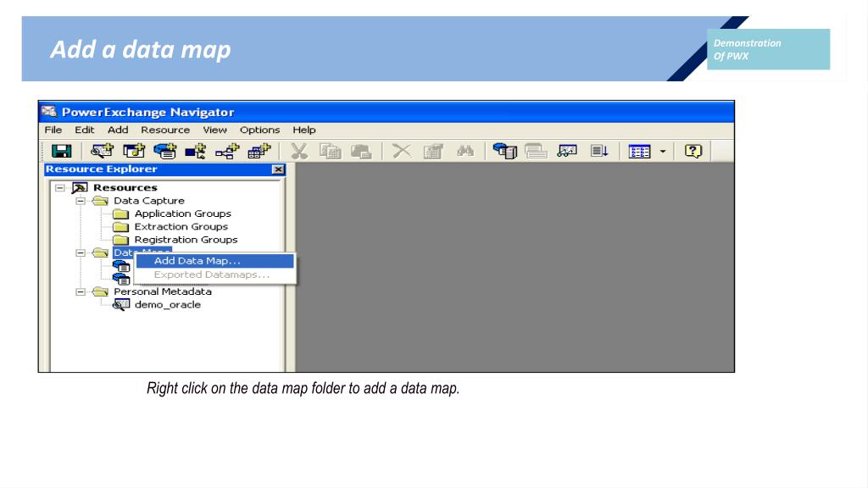Collapse the Data Capture node

tap(81, 201)
